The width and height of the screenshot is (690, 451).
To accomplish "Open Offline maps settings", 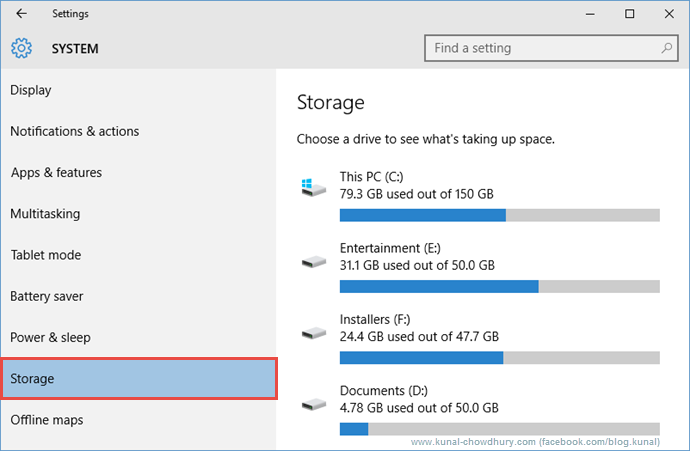I will (47, 420).
